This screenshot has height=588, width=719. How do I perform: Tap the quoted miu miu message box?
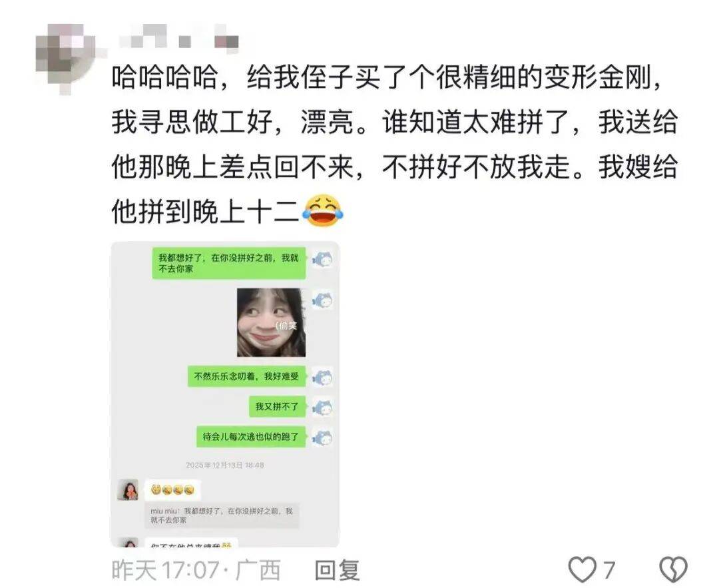click(222, 515)
